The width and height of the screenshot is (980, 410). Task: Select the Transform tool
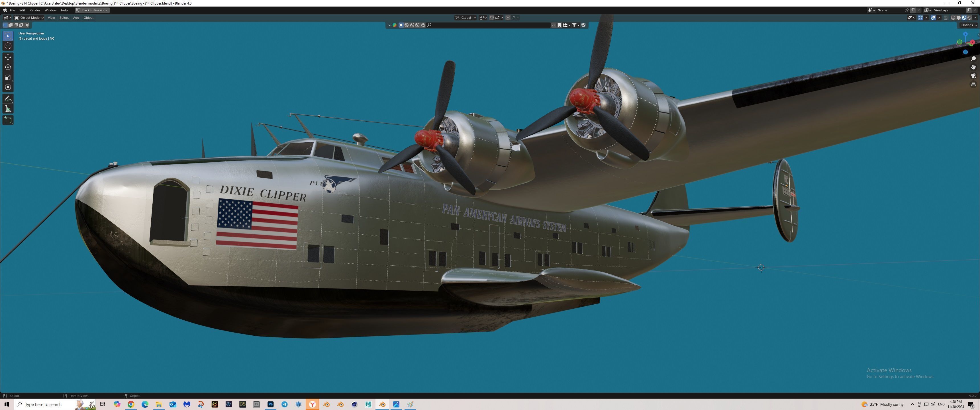point(8,87)
